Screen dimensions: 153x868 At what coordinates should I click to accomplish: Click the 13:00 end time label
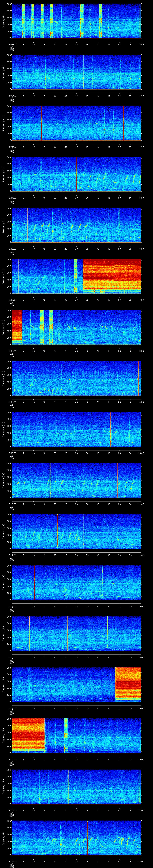pos(141,606)
